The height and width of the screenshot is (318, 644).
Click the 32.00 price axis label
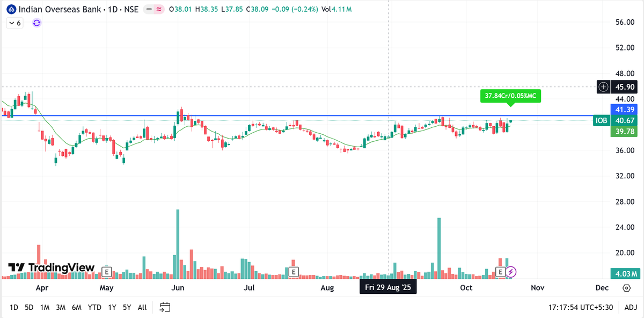626,176
